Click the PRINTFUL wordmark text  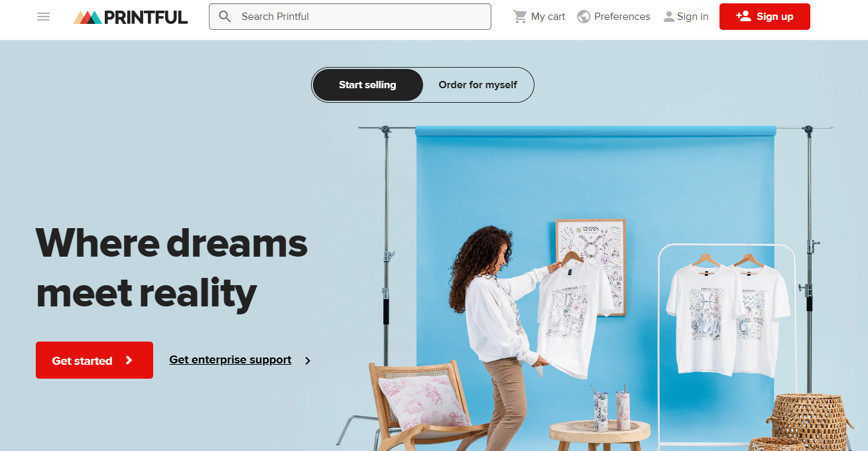pos(146,17)
